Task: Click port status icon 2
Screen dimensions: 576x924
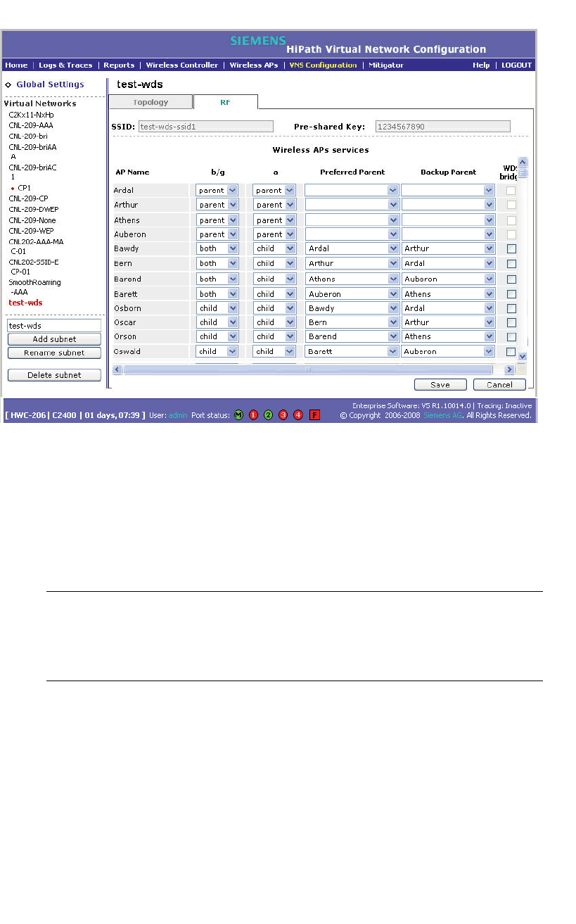Action: coord(268,415)
